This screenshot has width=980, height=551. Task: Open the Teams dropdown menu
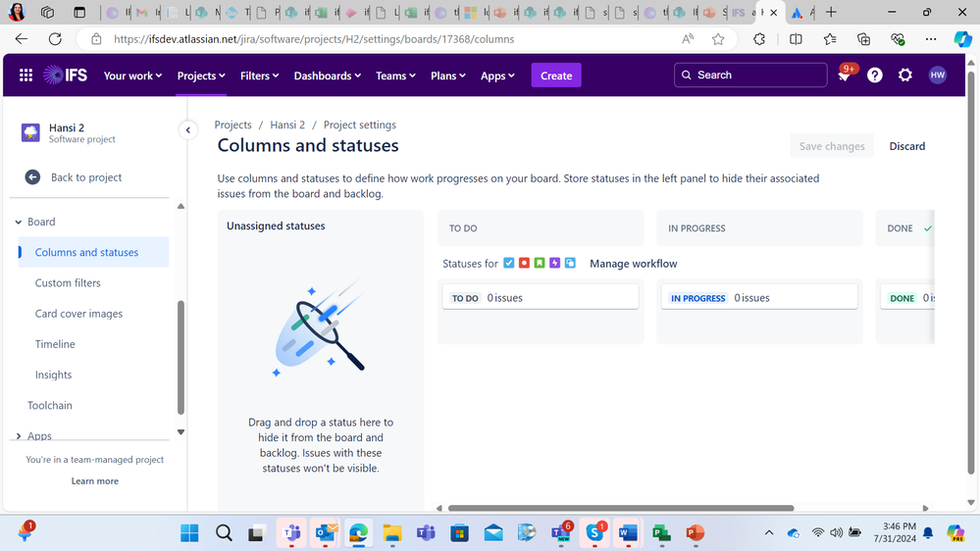coord(395,75)
